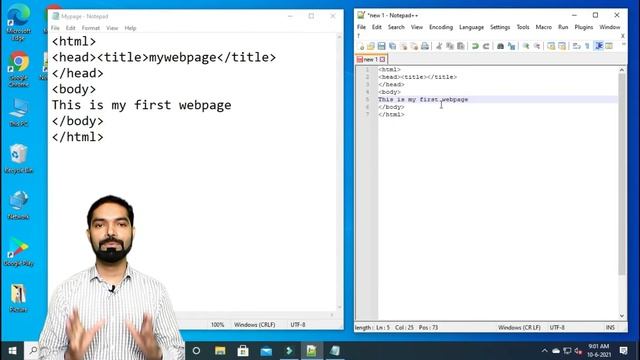The width and height of the screenshot is (640, 360).
Task: Open File Explorer from taskbar
Action: pyautogui.click(x=220, y=351)
